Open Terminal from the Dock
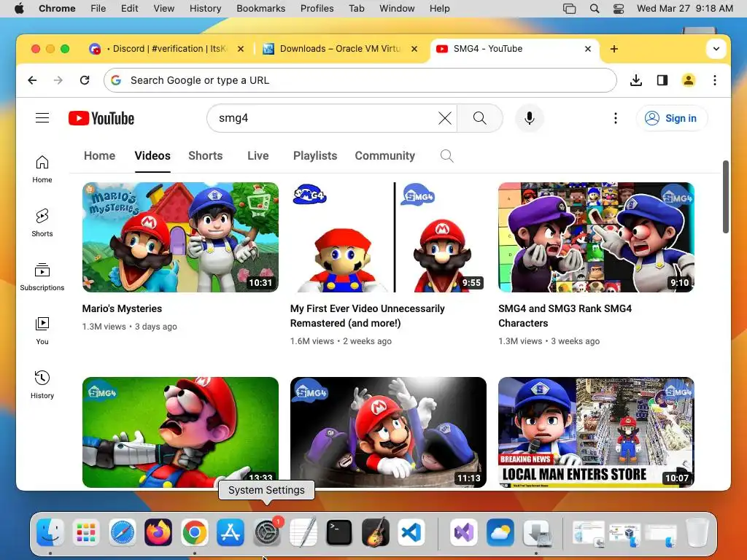This screenshot has width=747, height=560. tap(339, 532)
